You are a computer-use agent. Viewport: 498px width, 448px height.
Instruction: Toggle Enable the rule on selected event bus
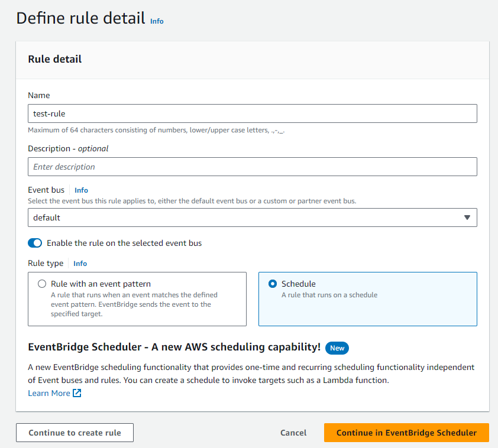tap(35, 243)
